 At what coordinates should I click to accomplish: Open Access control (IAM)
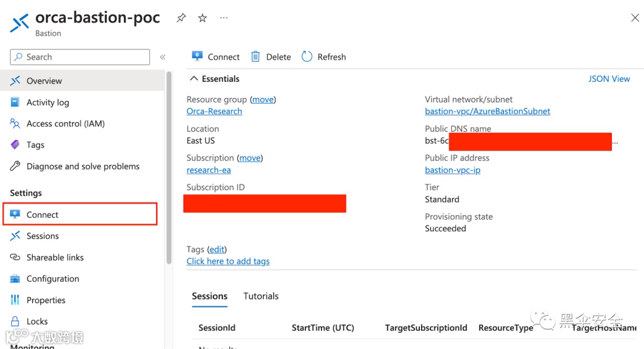82,123
